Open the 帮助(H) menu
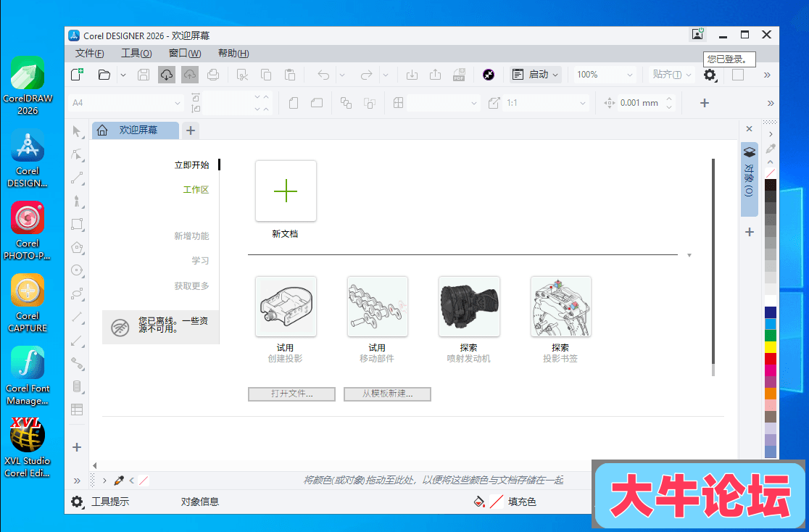809x532 pixels. click(233, 53)
